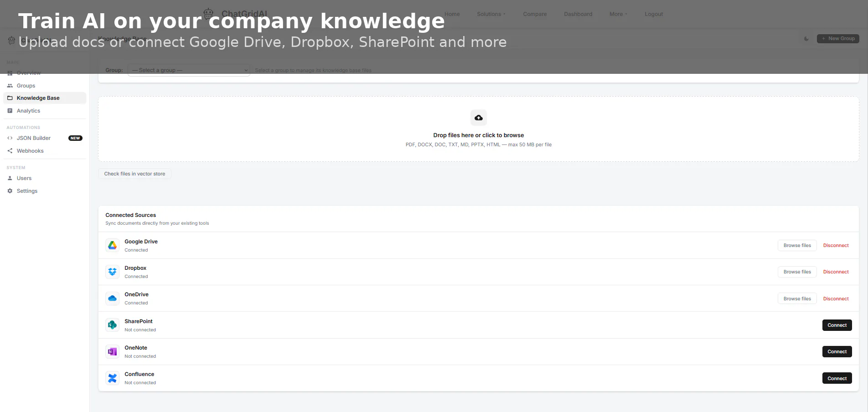868x412 pixels.
Task: Go to Dashboard in the top navigation
Action: click(x=578, y=14)
